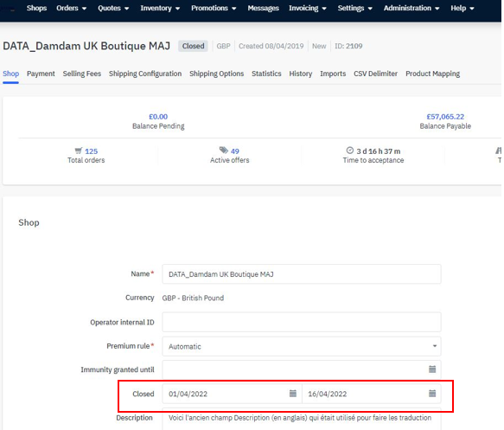Switch to the Selling Fees tab

82,74
